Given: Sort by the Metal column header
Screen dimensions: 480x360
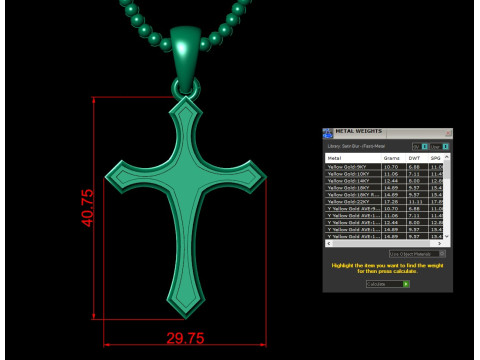Looking at the screenshot, I should tap(353, 158).
